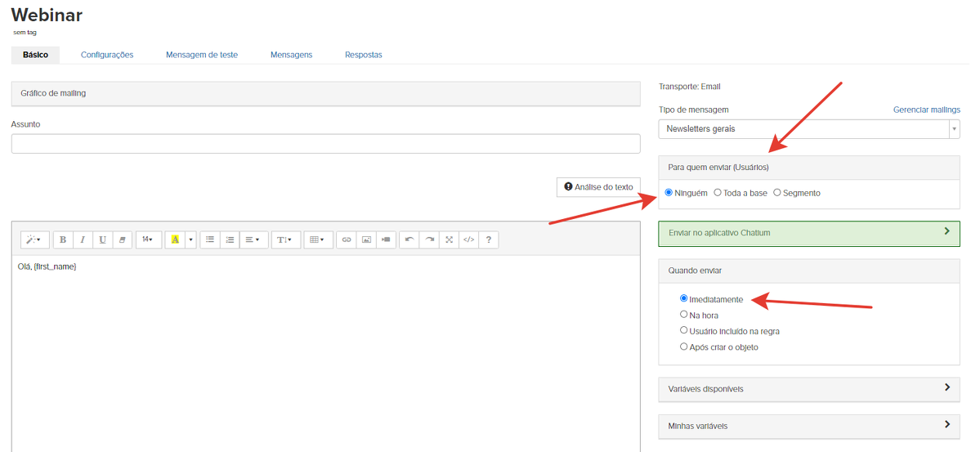
Task: Click the 'Assunto' subject input field
Action: click(x=325, y=144)
